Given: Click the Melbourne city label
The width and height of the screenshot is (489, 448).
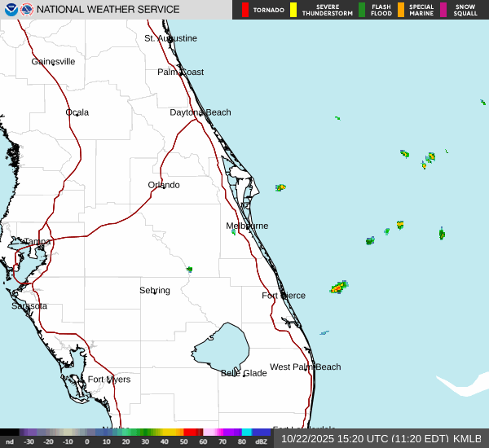Looking at the screenshot, I should tap(247, 226).
